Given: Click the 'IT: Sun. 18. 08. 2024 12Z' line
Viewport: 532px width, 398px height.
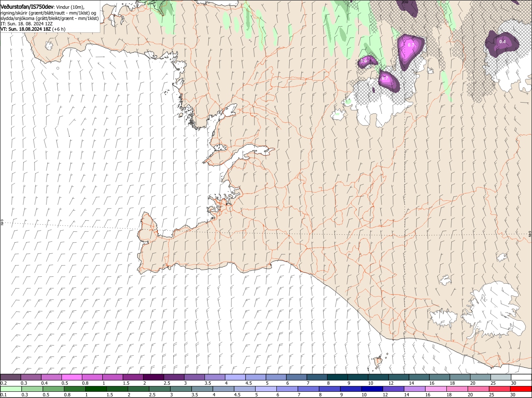Looking at the screenshot, I should tap(27, 24).
